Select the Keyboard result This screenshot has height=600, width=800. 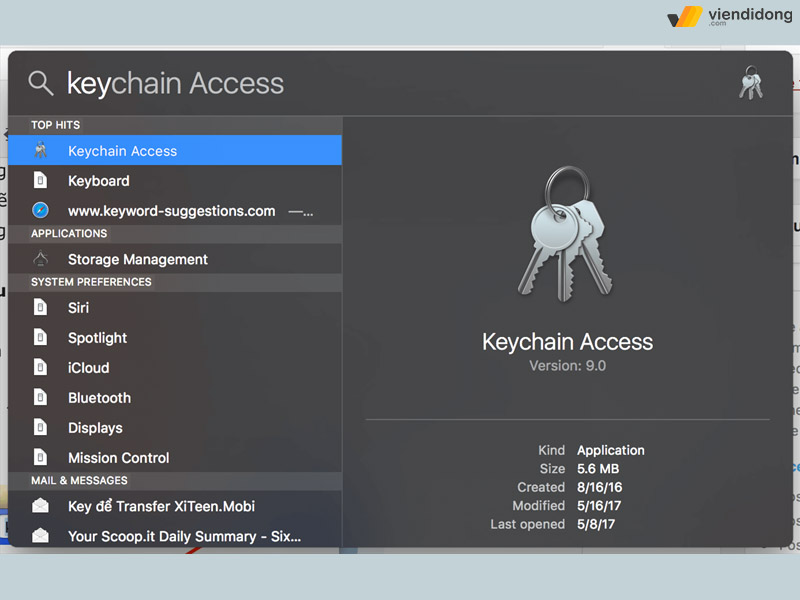(x=175, y=181)
